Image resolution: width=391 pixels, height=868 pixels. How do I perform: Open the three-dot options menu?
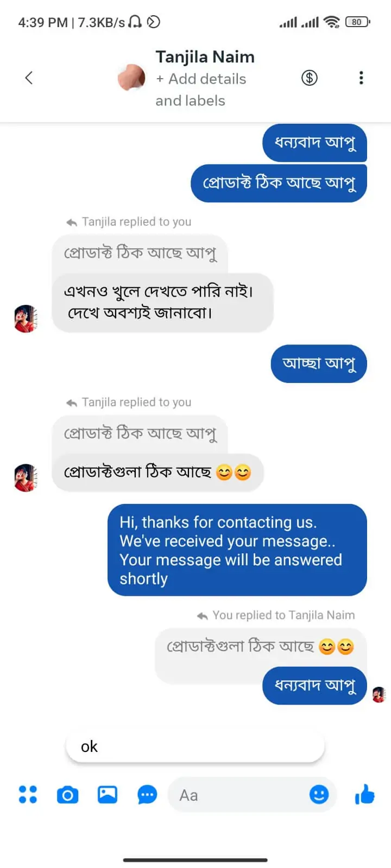[361, 78]
